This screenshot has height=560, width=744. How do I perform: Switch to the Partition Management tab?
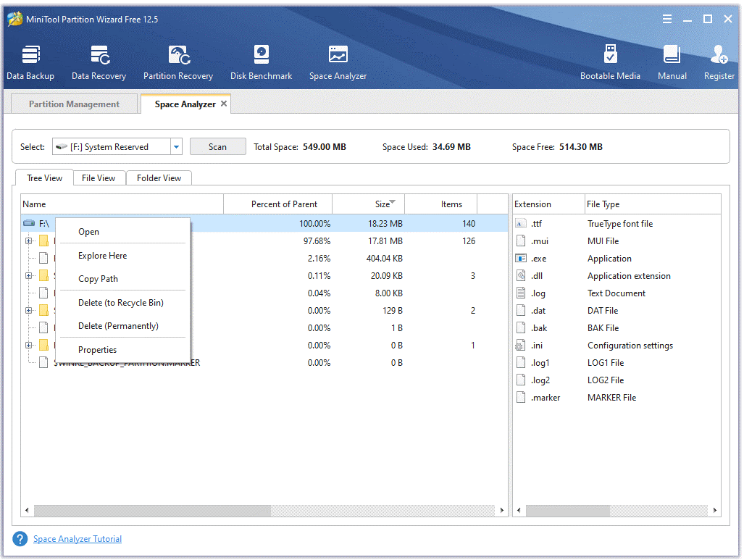pyautogui.click(x=73, y=104)
